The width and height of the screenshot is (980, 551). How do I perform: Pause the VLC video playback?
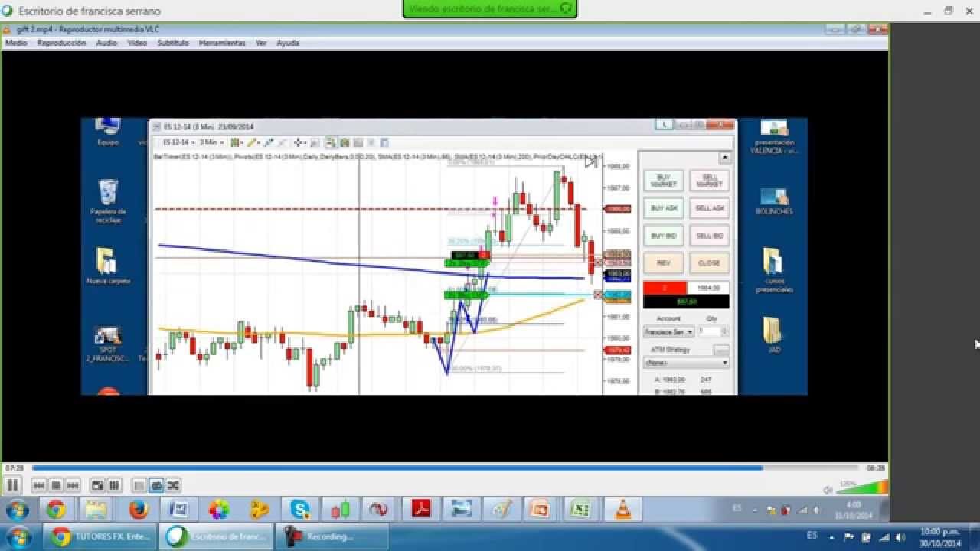click(12, 484)
